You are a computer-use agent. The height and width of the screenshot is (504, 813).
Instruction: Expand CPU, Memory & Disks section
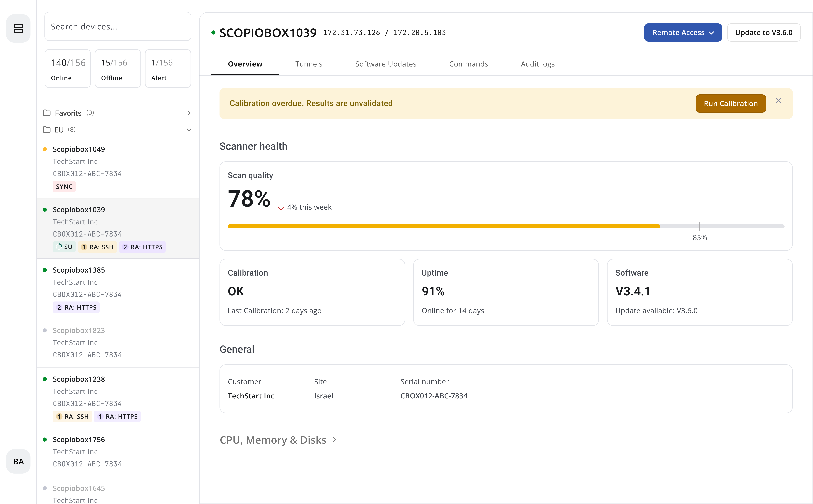[278, 440]
